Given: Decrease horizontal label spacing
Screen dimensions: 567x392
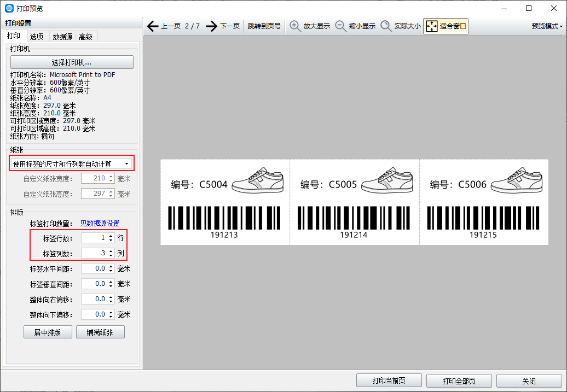Looking at the screenshot, I should point(111,271).
